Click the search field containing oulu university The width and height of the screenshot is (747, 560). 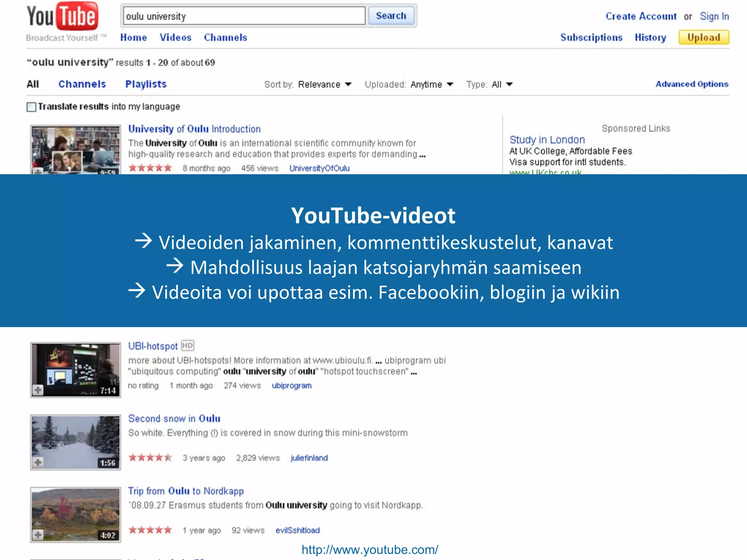click(x=244, y=16)
